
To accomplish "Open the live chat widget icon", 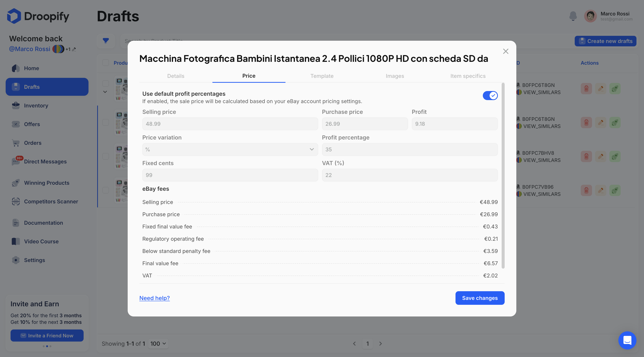I will (x=627, y=340).
